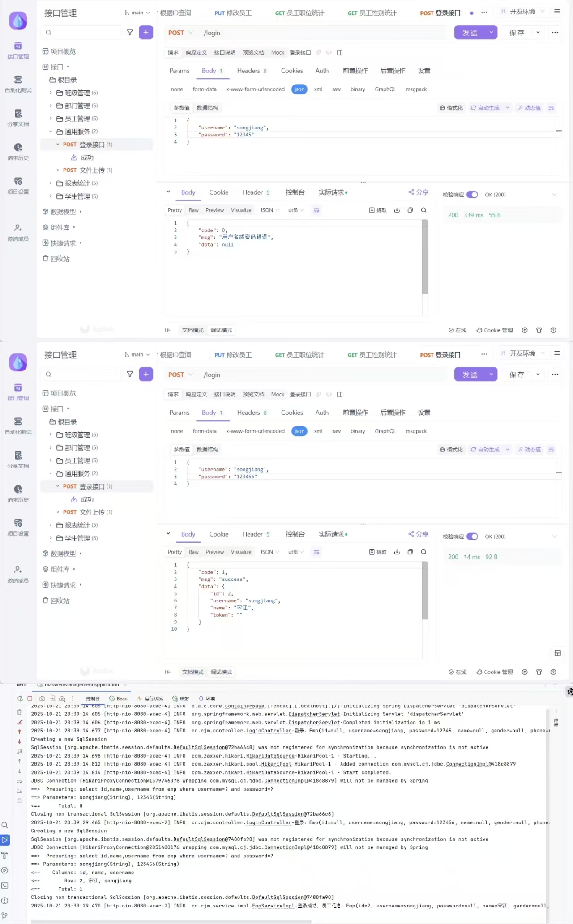Image resolution: width=573 pixels, height=924 pixels.
Task: Stop the running application in the IDE console
Action: 30,698
